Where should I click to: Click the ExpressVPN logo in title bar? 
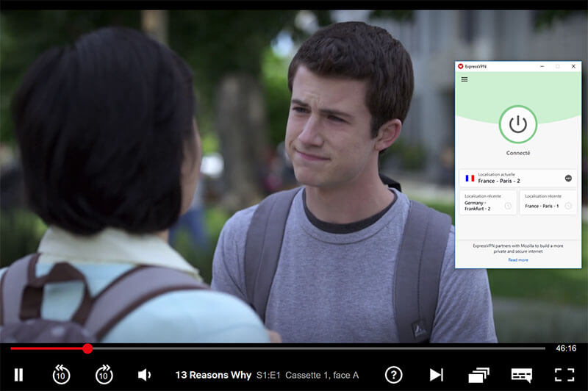[x=461, y=66]
